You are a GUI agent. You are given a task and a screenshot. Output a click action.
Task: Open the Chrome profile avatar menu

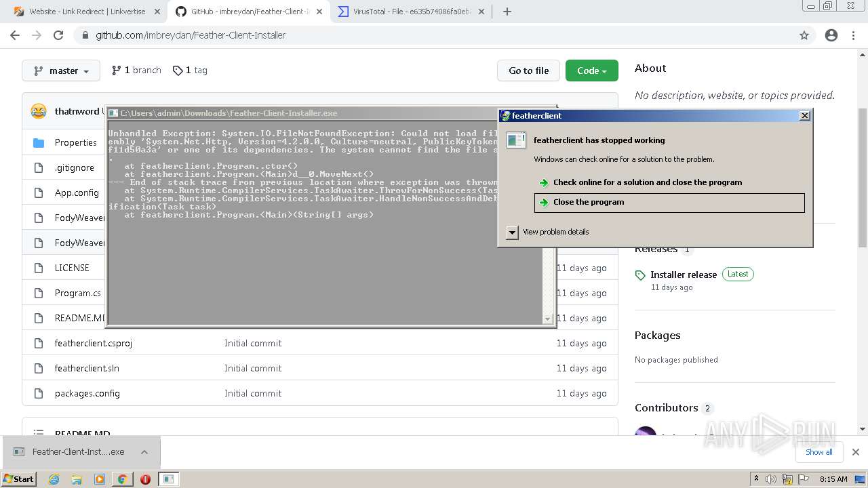point(831,35)
